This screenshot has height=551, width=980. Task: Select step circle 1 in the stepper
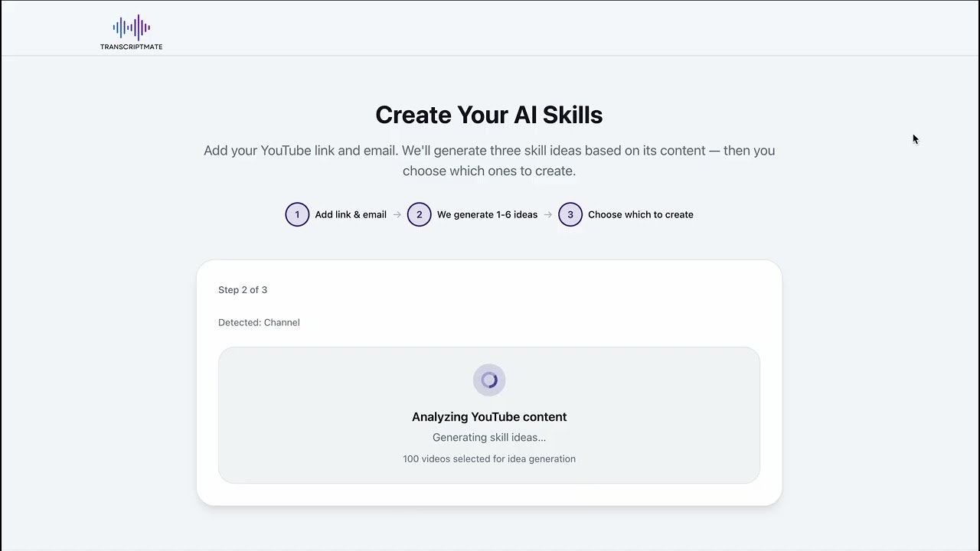tap(297, 214)
